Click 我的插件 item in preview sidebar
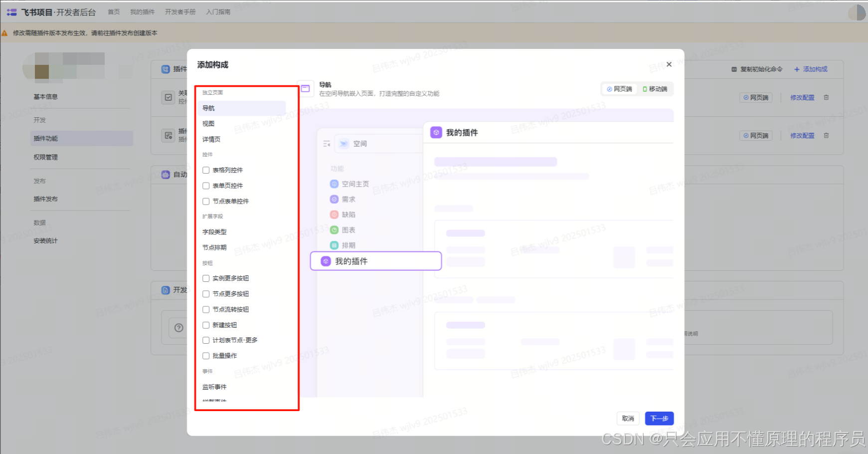The height and width of the screenshot is (454, 868). pos(376,261)
